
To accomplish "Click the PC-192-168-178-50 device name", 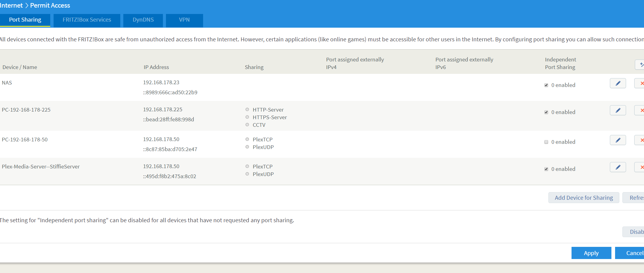I will point(25,140).
